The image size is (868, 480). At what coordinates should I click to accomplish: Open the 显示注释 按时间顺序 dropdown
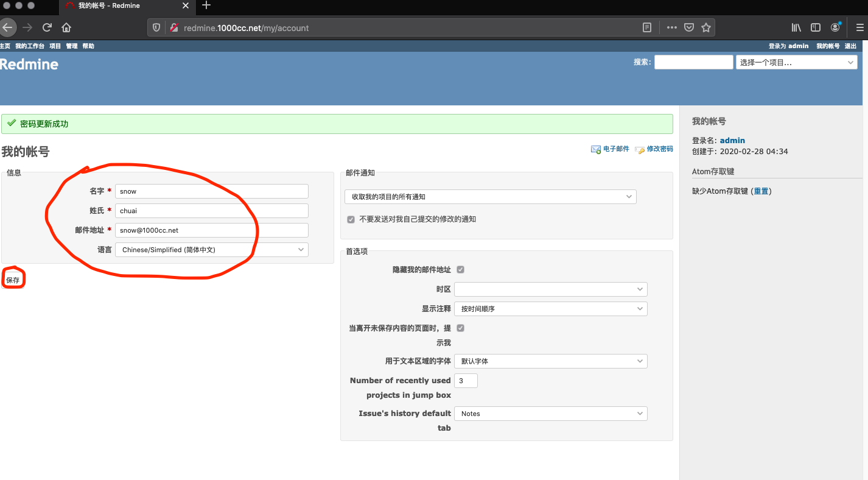551,309
